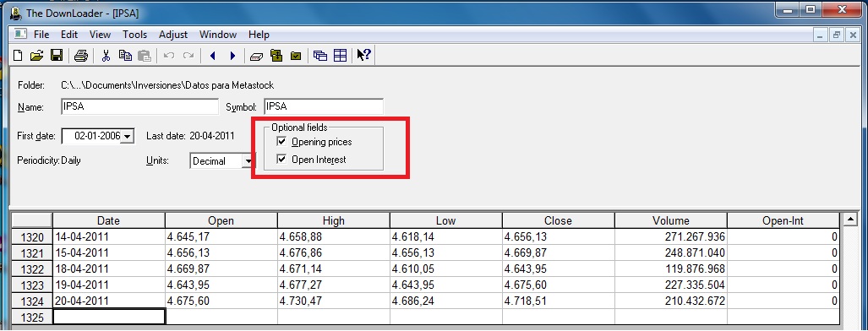Click Close value 4.675,60

click(558, 285)
